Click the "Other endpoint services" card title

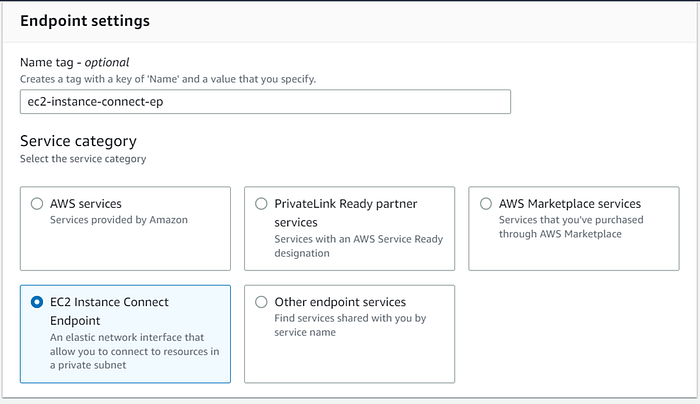[x=340, y=301]
